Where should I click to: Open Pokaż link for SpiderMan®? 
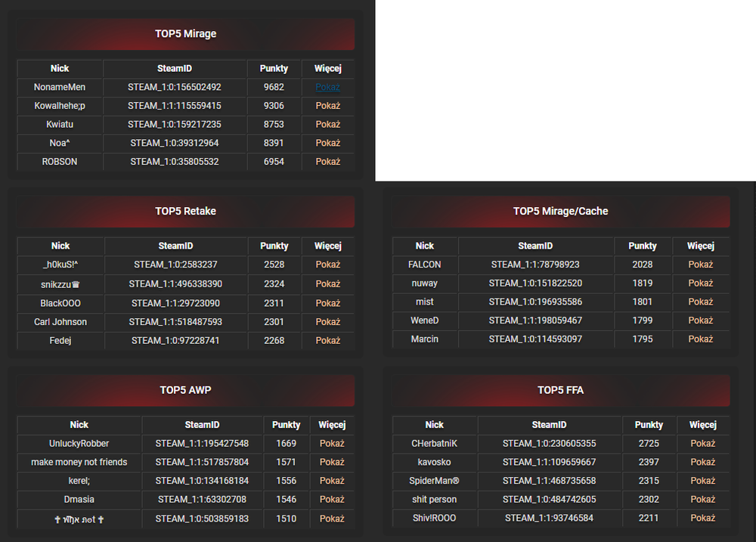point(703,481)
